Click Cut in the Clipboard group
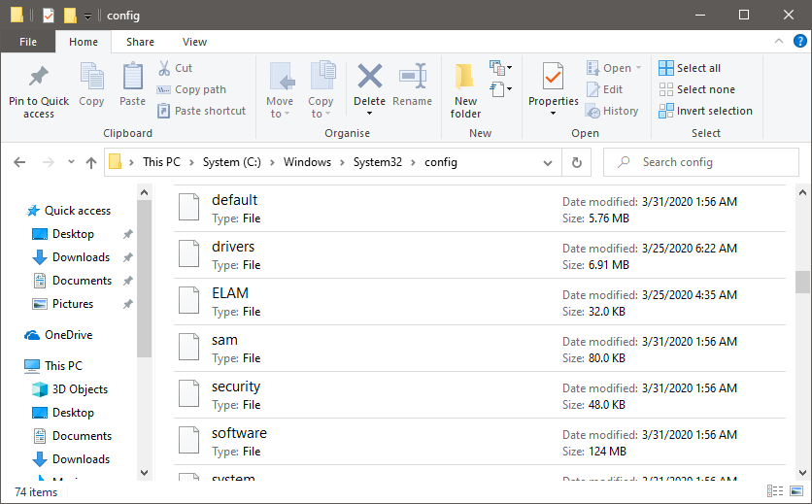Screen dimensions: 812x504 [x=175, y=68]
